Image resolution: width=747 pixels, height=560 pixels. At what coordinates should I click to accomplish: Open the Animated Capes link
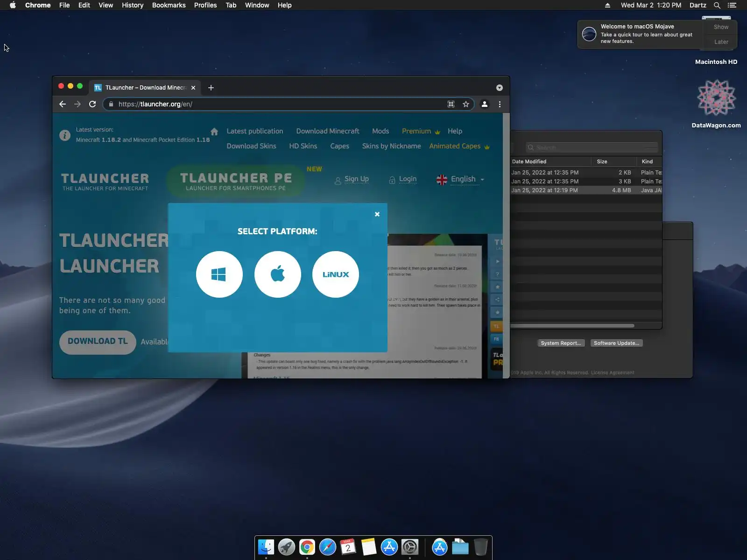coord(455,146)
